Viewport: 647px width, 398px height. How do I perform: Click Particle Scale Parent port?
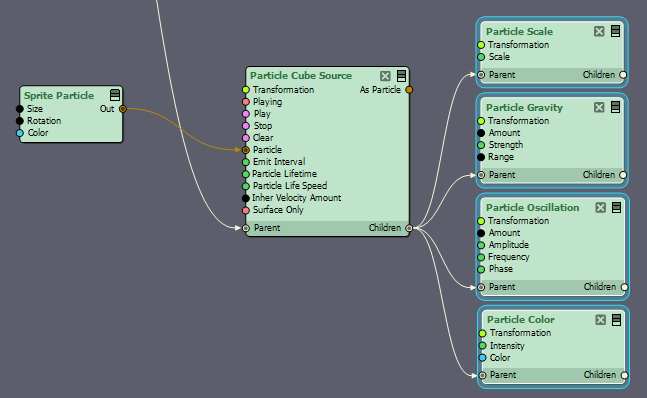(481, 75)
